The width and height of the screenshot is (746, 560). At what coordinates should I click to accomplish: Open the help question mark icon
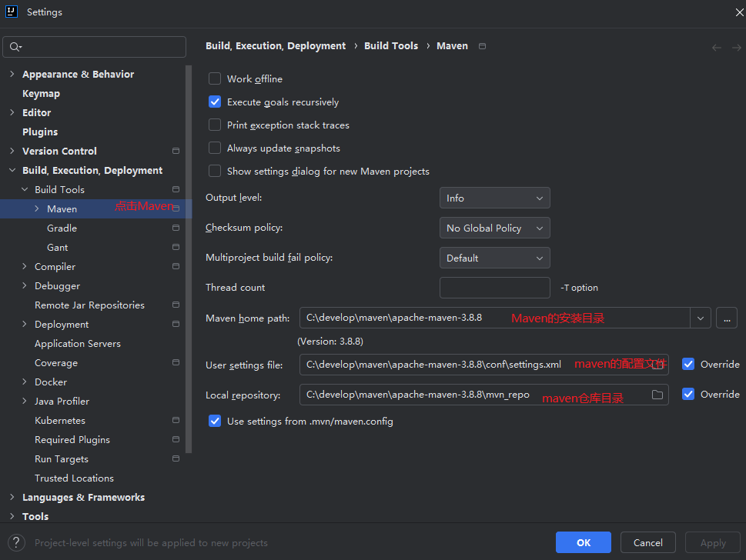[16, 542]
